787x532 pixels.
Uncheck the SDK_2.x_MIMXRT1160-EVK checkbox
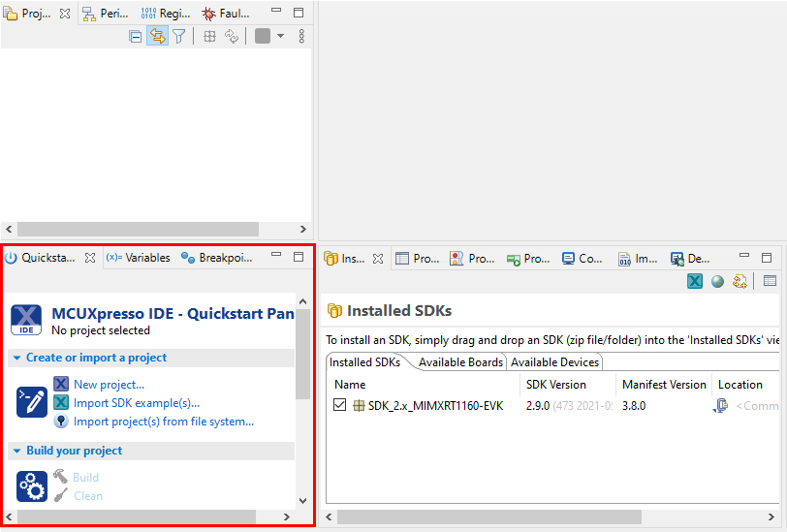[340, 405]
